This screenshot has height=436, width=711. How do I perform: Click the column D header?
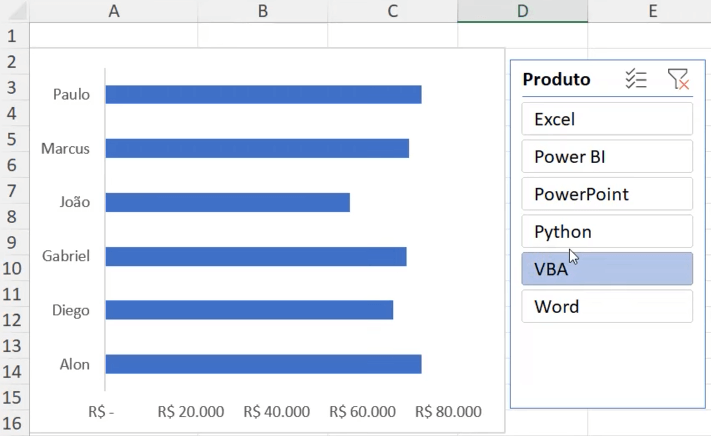click(x=522, y=11)
